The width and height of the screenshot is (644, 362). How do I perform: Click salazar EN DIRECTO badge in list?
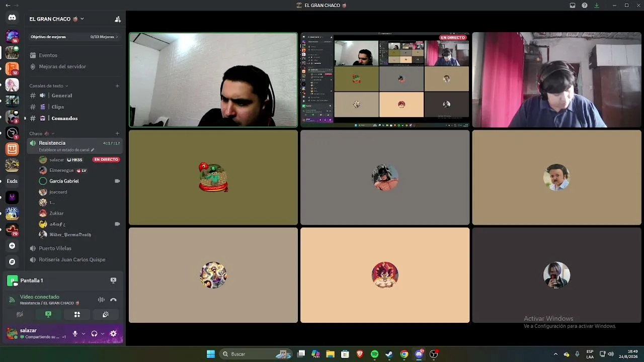(106, 159)
